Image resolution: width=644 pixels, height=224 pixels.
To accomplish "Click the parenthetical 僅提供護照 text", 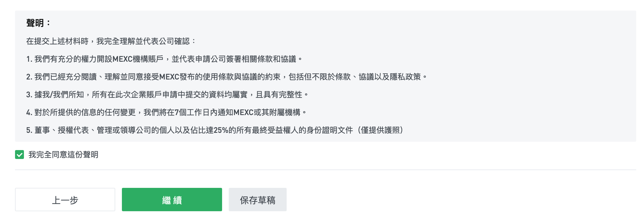I will (x=380, y=130).
